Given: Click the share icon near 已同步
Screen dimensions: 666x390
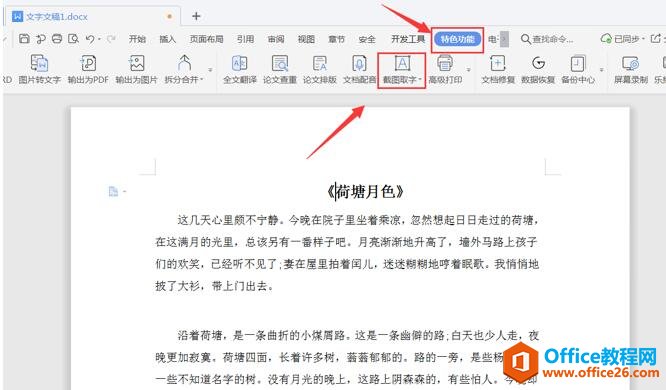Looking at the screenshot, I should (656, 39).
